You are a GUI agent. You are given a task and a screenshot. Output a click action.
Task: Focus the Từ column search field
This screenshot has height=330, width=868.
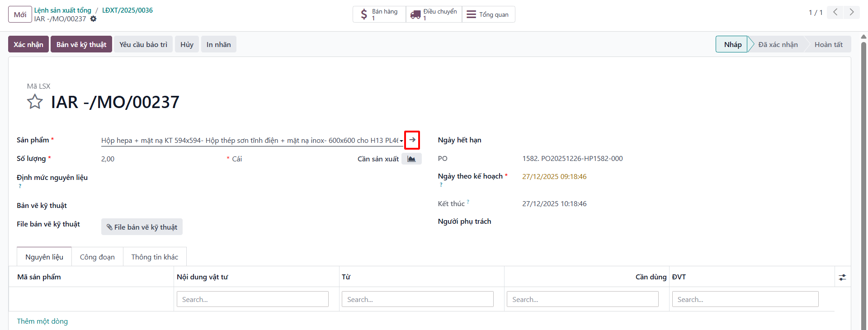[x=418, y=299]
